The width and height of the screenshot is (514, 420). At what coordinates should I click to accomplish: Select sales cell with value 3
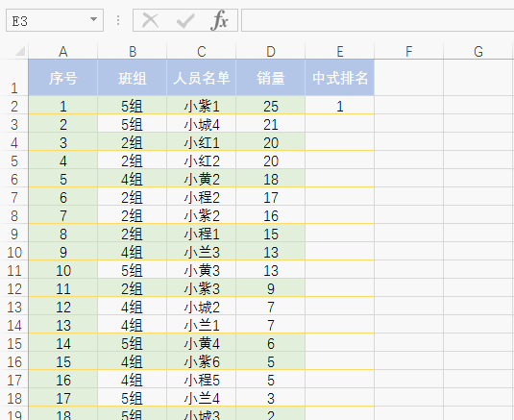tap(270, 397)
